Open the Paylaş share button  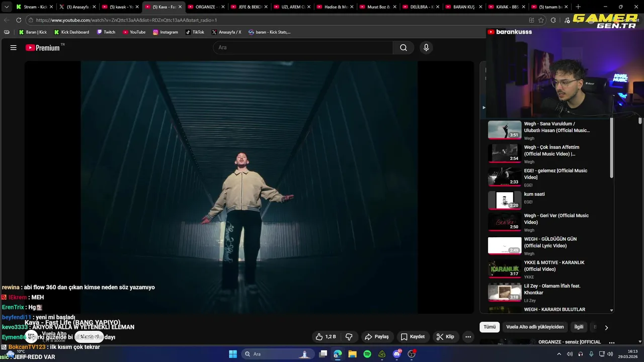point(377,337)
